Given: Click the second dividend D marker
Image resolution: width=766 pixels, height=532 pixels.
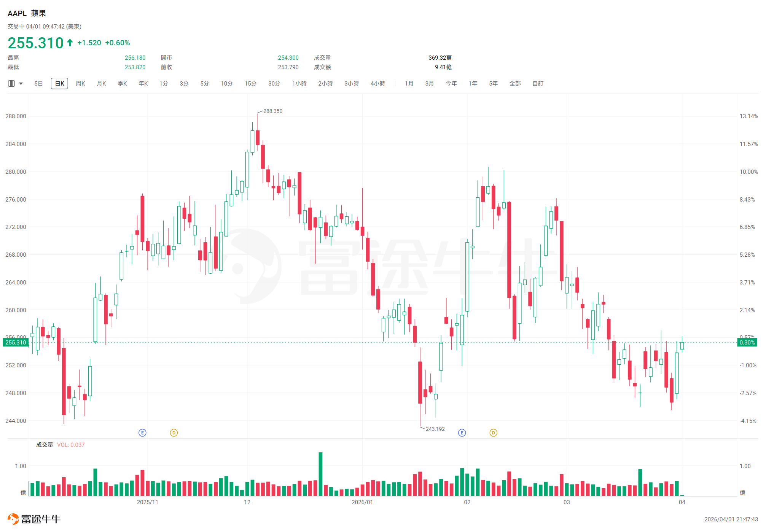Looking at the screenshot, I should [x=494, y=433].
